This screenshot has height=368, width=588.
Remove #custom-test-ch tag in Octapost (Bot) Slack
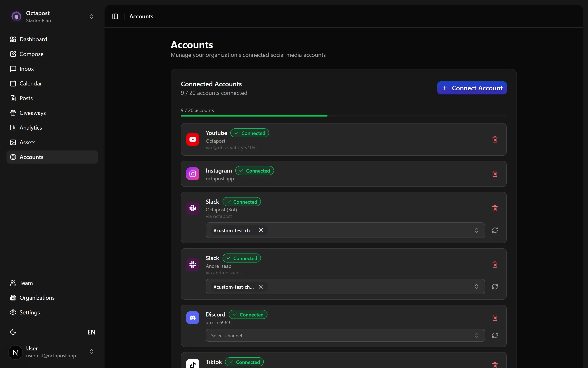261,230
